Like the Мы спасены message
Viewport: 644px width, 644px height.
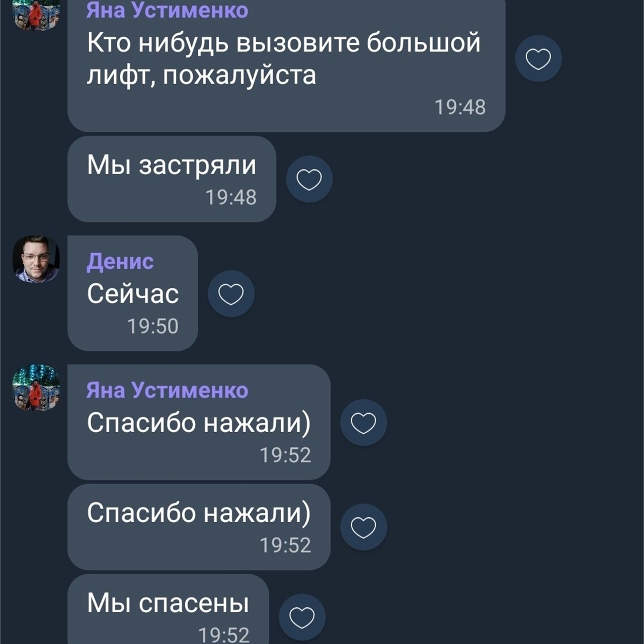(x=302, y=617)
